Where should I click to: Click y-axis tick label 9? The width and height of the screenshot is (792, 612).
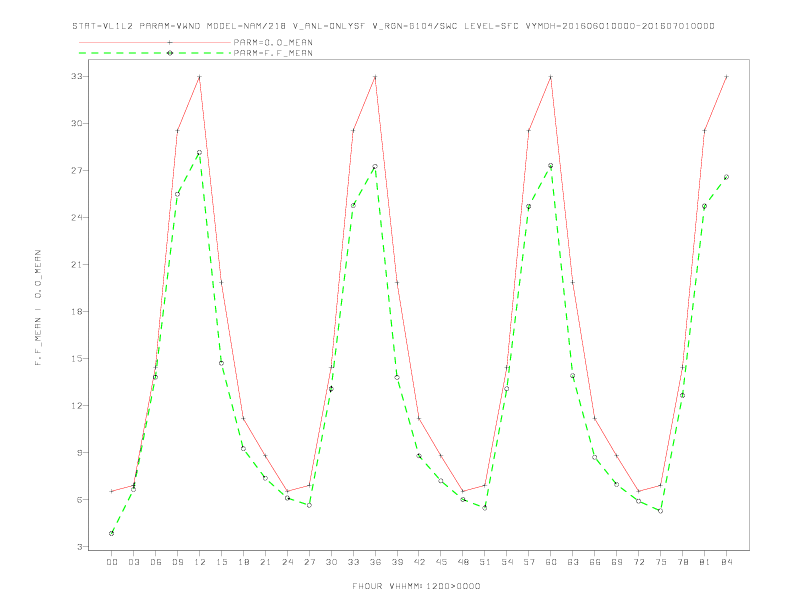79,452
